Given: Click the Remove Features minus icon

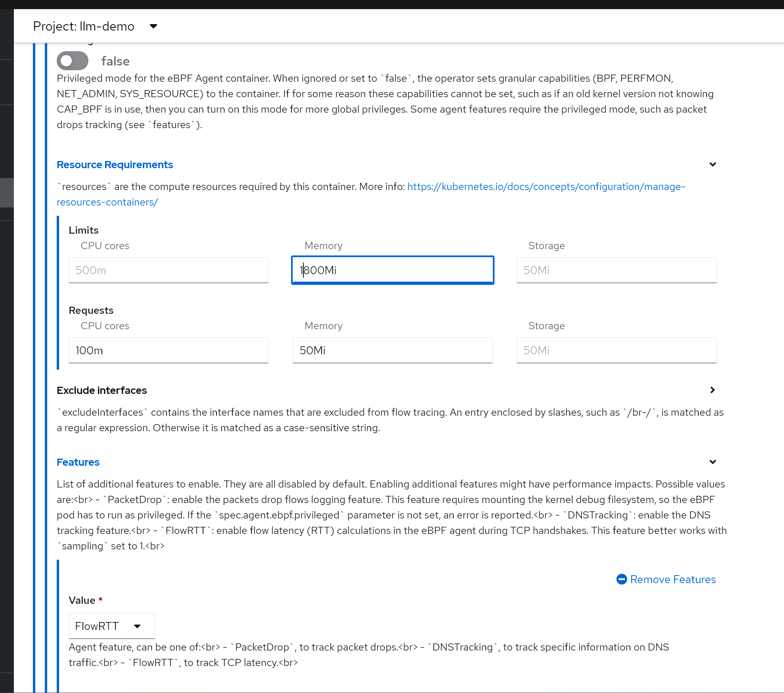Looking at the screenshot, I should [x=621, y=579].
